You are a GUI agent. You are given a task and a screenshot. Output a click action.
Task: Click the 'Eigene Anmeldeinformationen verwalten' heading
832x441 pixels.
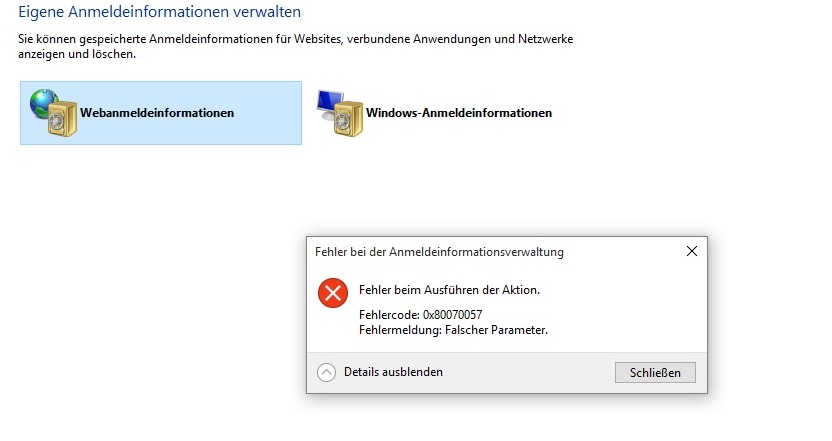click(160, 12)
